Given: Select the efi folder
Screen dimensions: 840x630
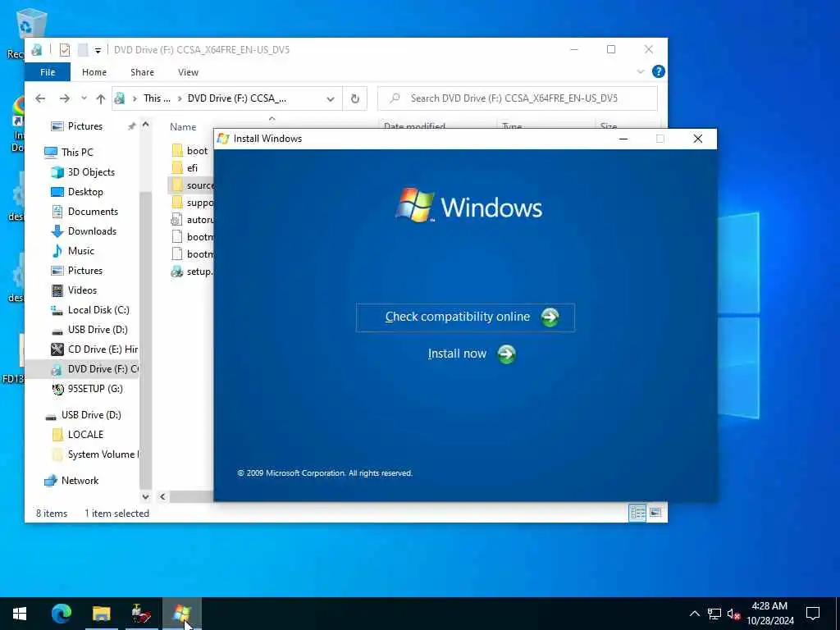Looking at the screenshot, I should (x=190, y=168).
